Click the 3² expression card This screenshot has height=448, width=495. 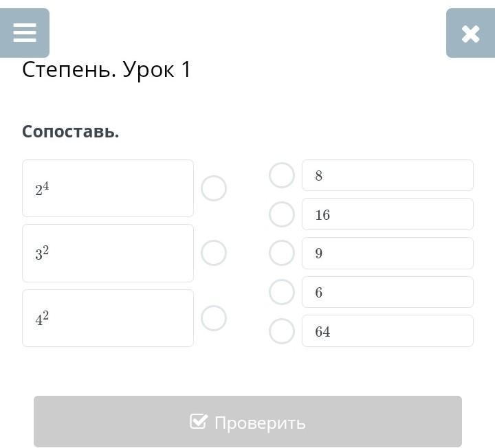(x=108, y=253)
